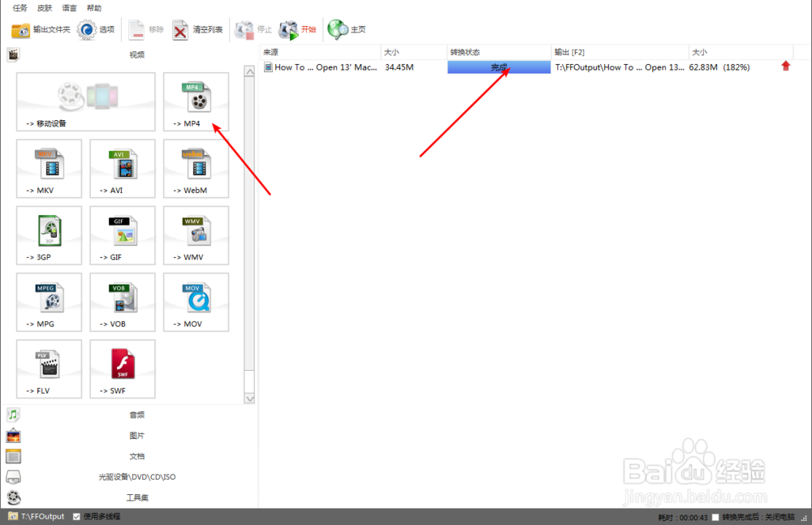Click the 完成 progress bar
Viewport: 812px width, 525px height.
point(499,67)
